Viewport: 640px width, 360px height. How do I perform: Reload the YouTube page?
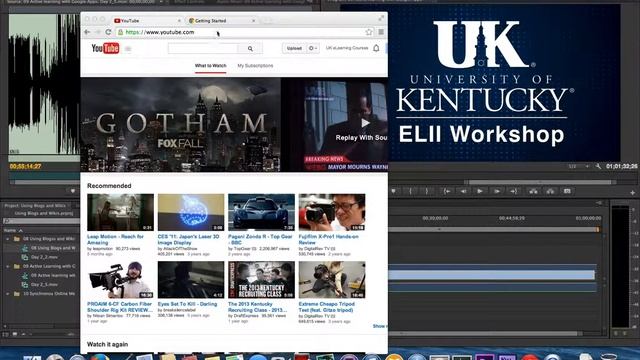point(108,32)
